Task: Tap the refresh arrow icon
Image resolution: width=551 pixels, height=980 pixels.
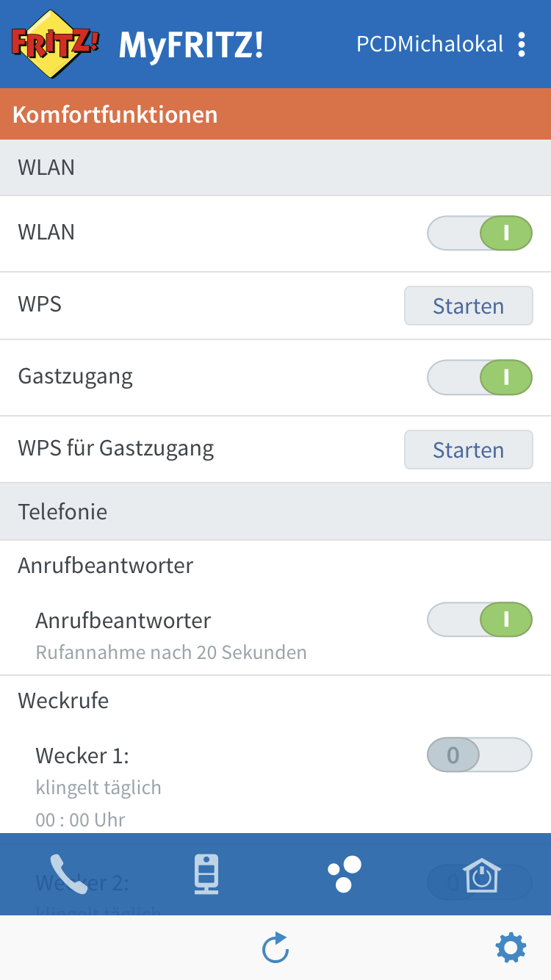Action: tap(275, 948)
